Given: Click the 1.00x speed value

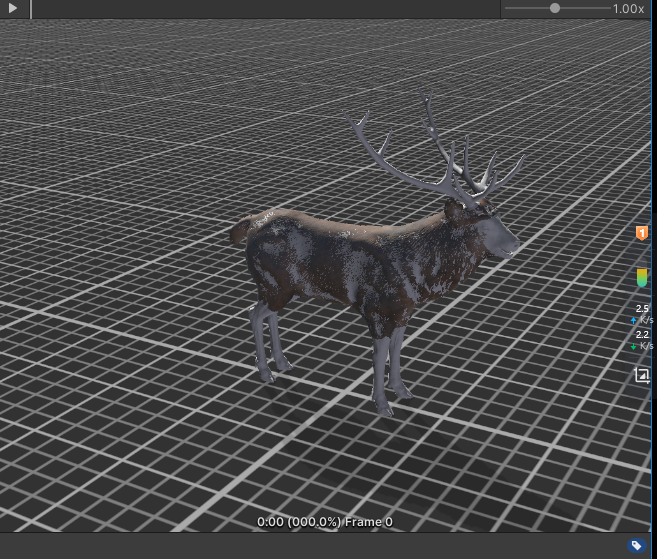Looking at the screenshot, I should coord(628,9).
